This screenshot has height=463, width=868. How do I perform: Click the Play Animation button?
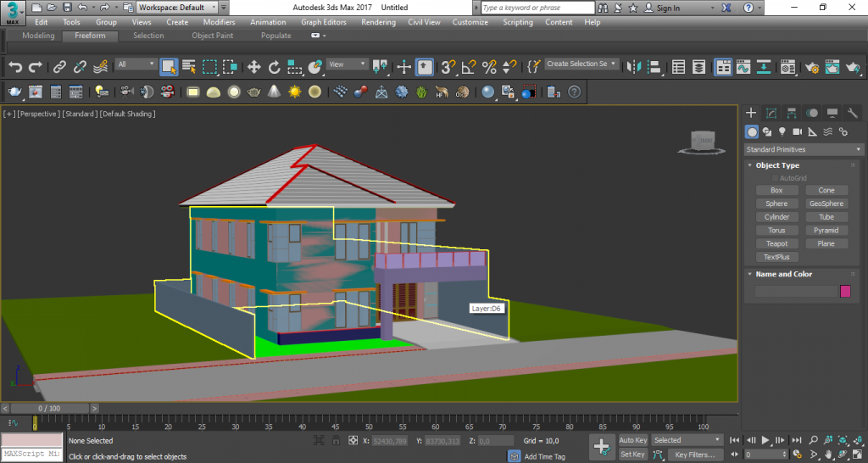pos(765,440)
